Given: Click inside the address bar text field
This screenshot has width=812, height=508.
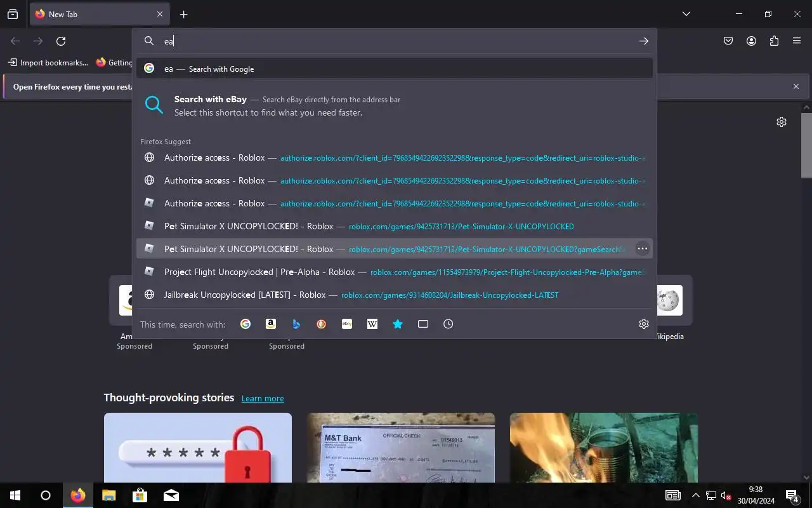Looking at the screenshot, I should pyautogui.click(x=393, y=41).
